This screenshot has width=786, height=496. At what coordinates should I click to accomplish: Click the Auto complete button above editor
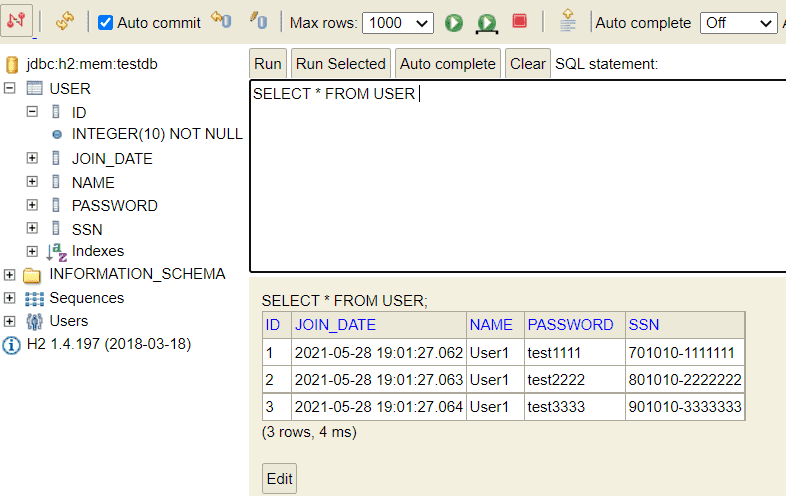(448, 64)
